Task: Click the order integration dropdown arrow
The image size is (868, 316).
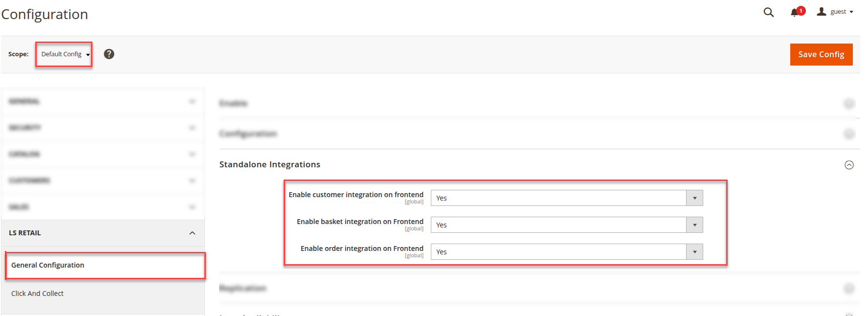Action: coord(694,252)
